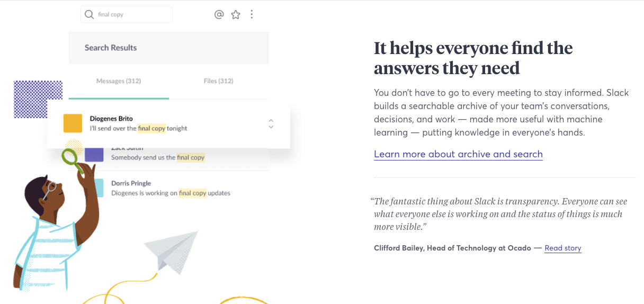This screenshot has height=304, width=644.
Task: Select the "Somebody send us the final copy" message
Action: [x=158, y=157]
